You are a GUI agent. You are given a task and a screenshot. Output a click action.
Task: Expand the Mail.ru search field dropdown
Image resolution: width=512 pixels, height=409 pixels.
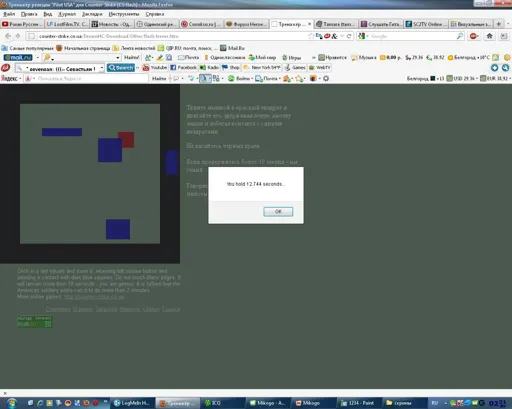[x=117, y=58]
